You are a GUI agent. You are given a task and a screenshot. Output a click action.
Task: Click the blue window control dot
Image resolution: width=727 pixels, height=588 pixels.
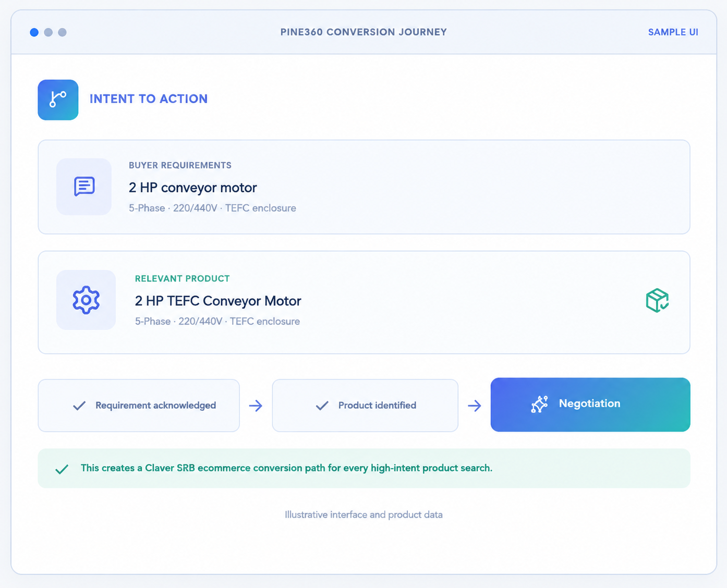(x=34, y=32)
